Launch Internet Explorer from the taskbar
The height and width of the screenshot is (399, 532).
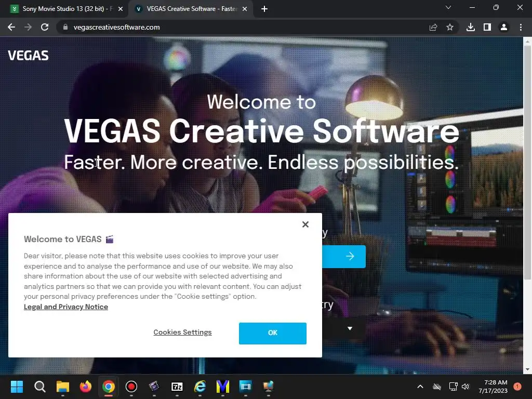[x=200, y=387]
